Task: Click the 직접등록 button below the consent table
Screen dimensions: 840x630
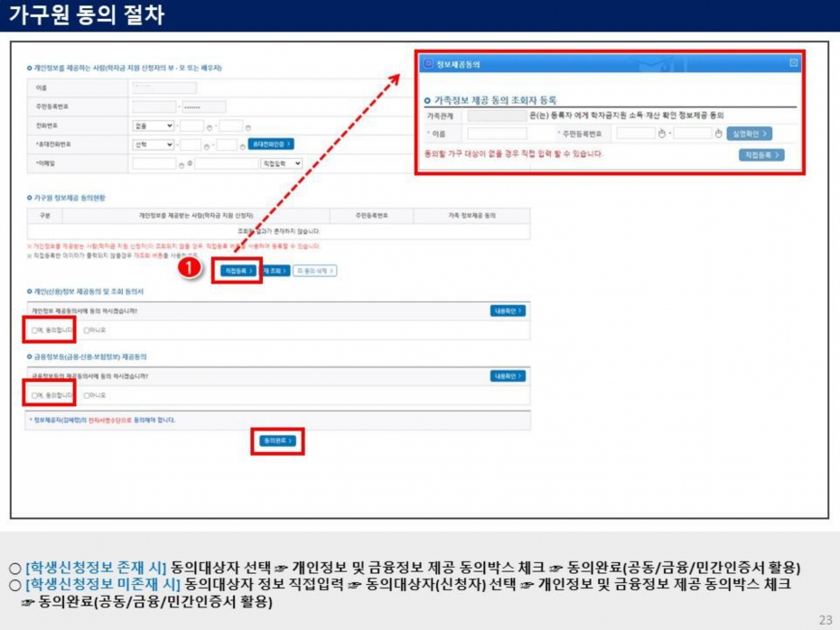Action: pyautogui.click(x=238, y=270)
